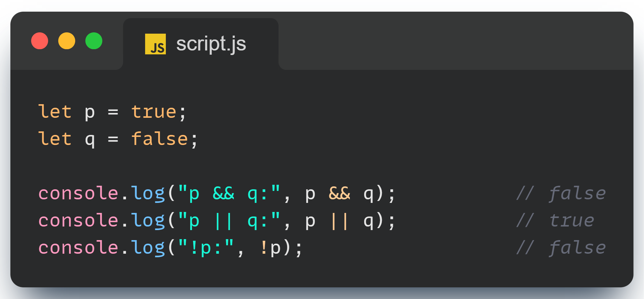Click the '// false' comment after p && q

click(561, 194)
